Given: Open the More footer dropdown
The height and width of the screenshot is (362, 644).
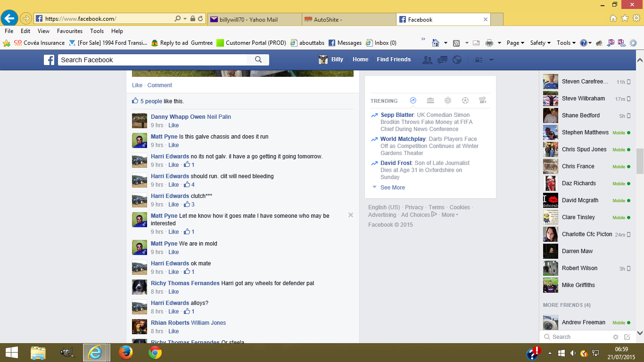Looking at the screenshot, I should click(x=450, y=215).
